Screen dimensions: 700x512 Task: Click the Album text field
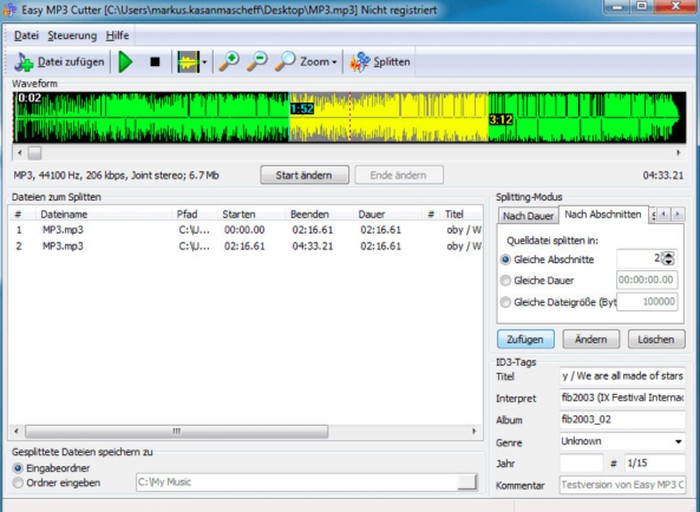coord(621,420)
